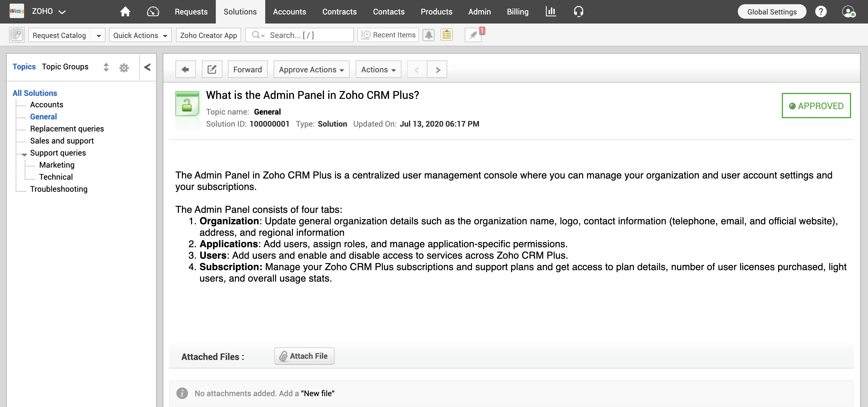This screenshot has width=868, height=407.
Task: Open the yellow notepad reminders icon
Action: pyautogui.click(x=446, y=35)
